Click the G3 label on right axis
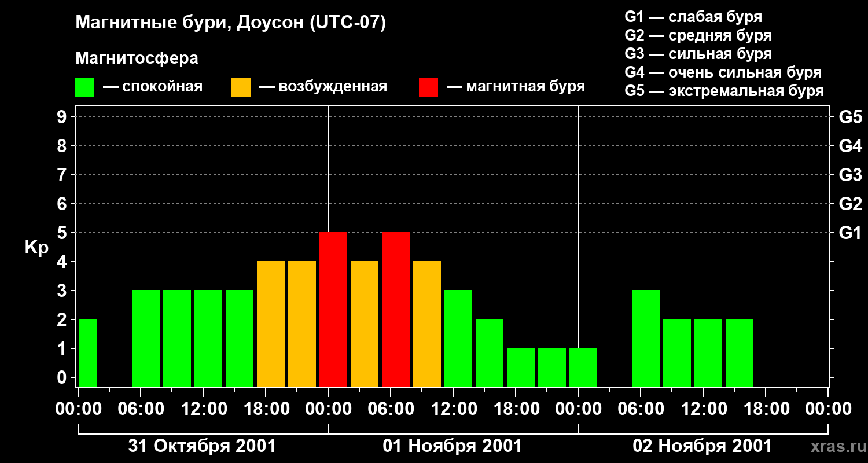 tap(850, 175)
